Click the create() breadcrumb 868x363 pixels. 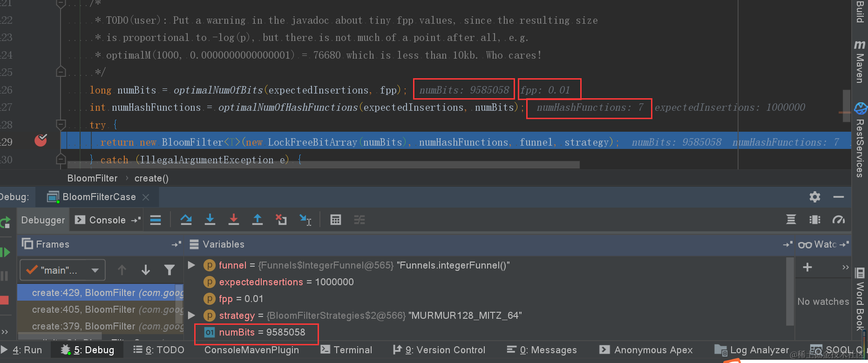pos(151,178)
